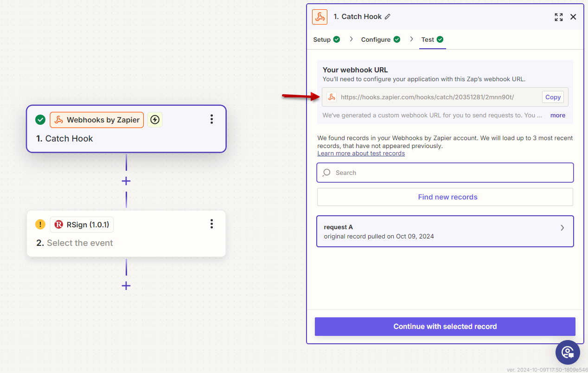Expand request A with chevron arrow
The image size is (588, 373).
(562, 228)
